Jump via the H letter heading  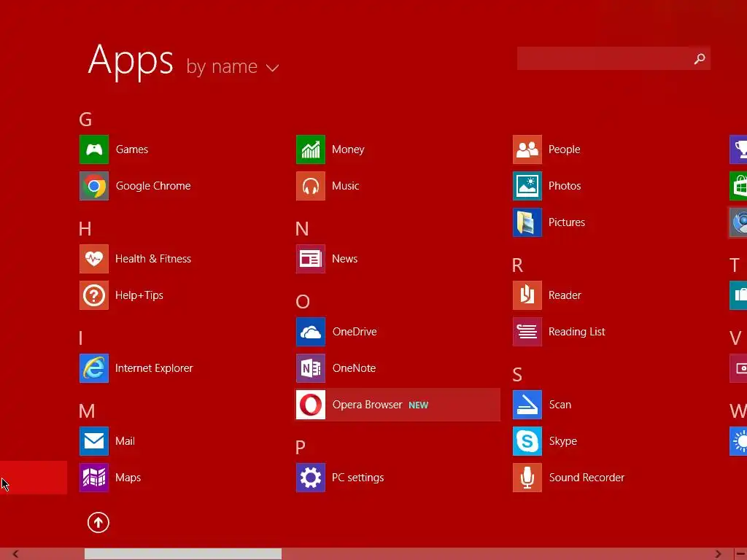click(x=85, y=229)
